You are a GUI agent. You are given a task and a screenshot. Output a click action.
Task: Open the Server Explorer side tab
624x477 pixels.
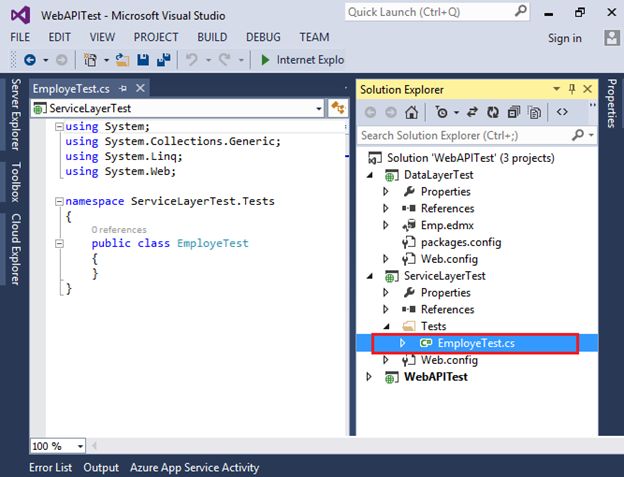point(16,115)
